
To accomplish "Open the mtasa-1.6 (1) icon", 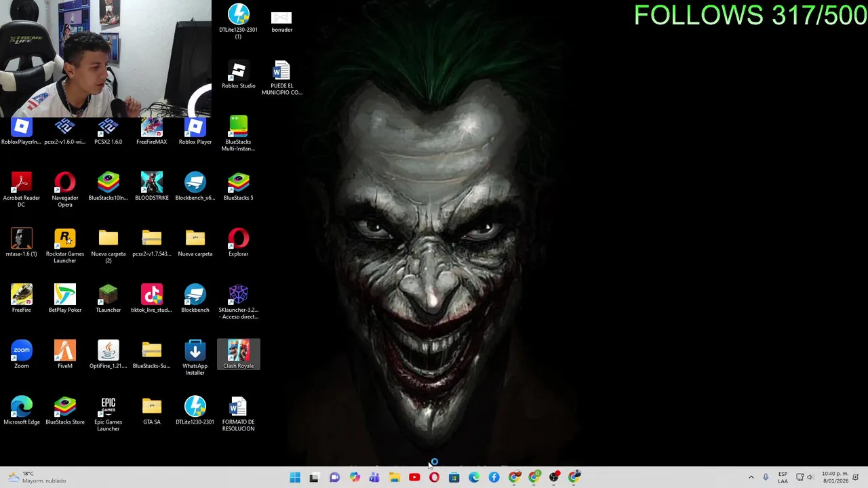I will pyautogui.click(x=22, y=243).
